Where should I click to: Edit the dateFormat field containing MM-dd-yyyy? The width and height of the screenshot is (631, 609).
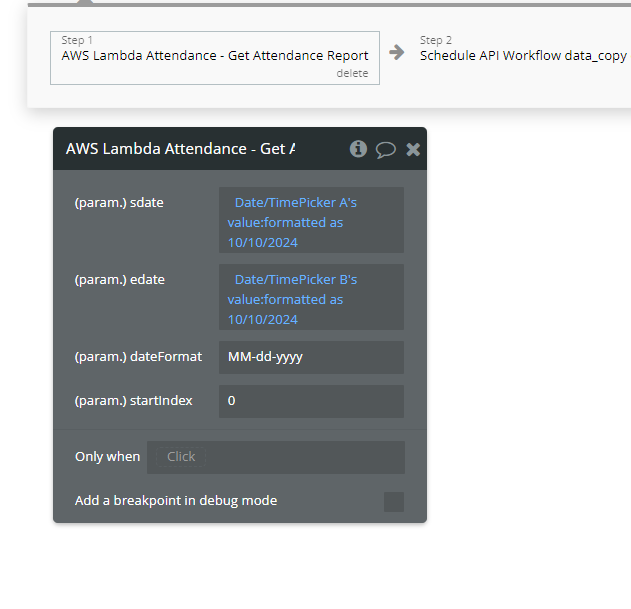[x=311, y=357]
